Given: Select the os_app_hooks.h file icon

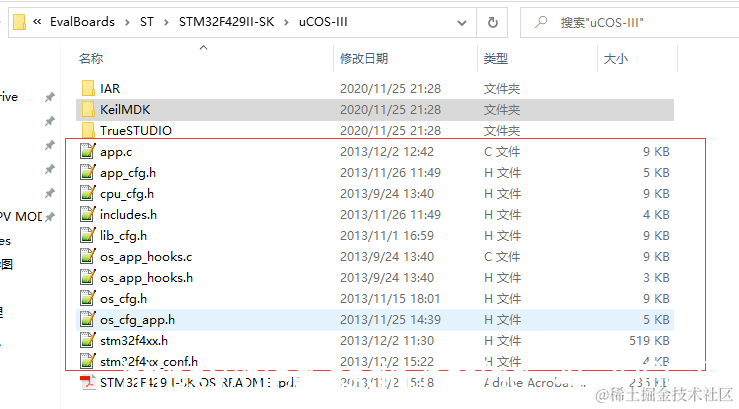Looking at the screenshot, I should [88, 278].
